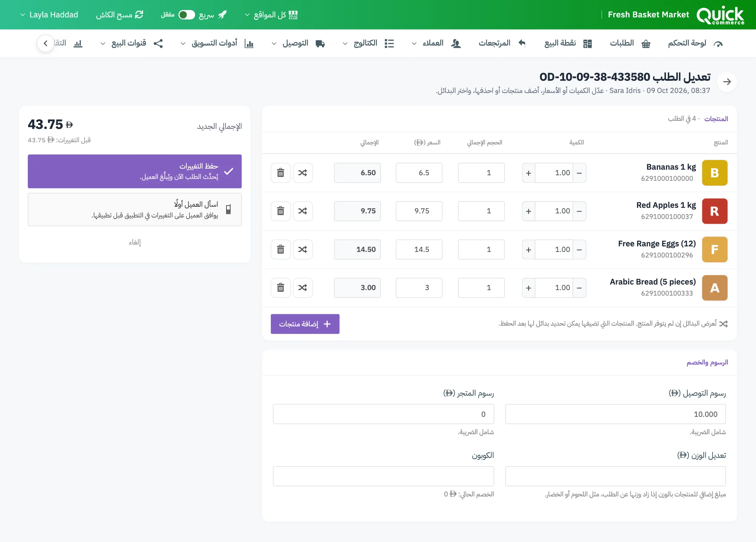Decrease Bananas quantity with minus
This screenshot has height=542, width=756.
click(579, 173)
